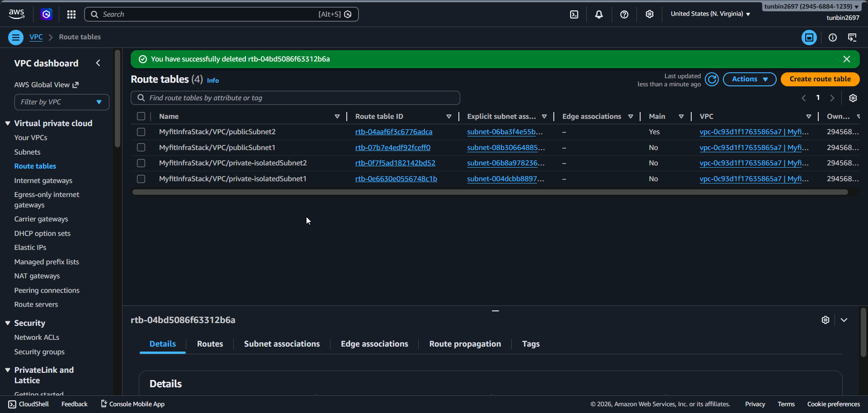Open table preferences gear icon

[x=853, y=98]
